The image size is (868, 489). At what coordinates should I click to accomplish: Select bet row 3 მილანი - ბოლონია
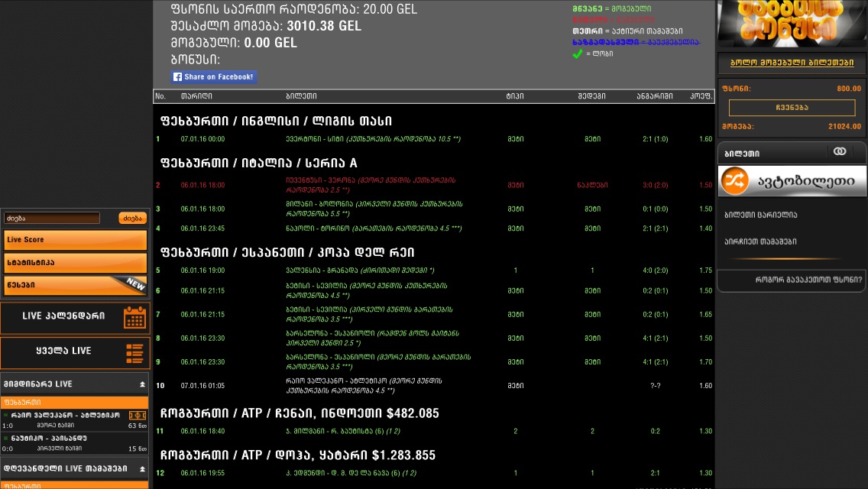coord(434,209)
